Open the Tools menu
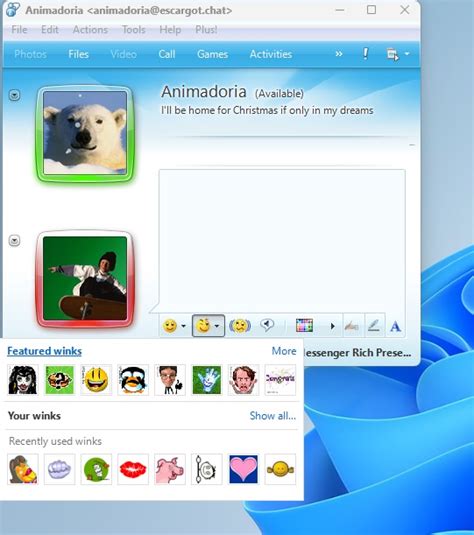Viewport: 474px width, 535px height. (134, 30)
